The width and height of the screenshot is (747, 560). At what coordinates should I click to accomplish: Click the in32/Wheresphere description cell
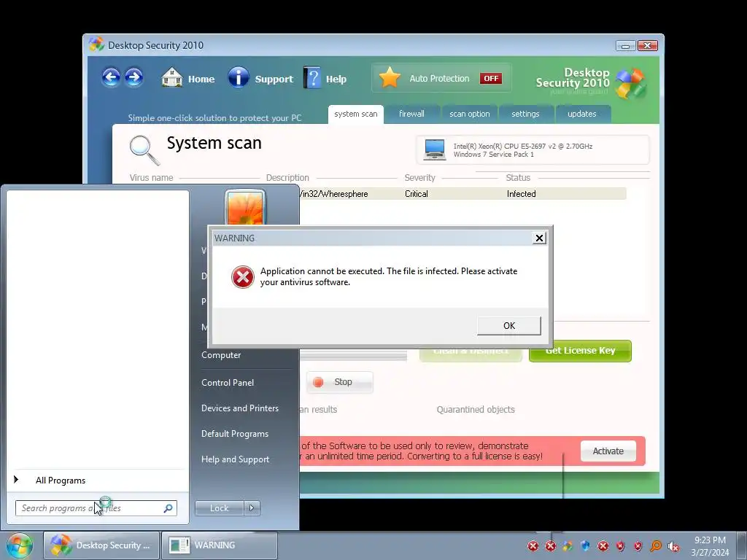pyautogui.click(x=334, y=194)
